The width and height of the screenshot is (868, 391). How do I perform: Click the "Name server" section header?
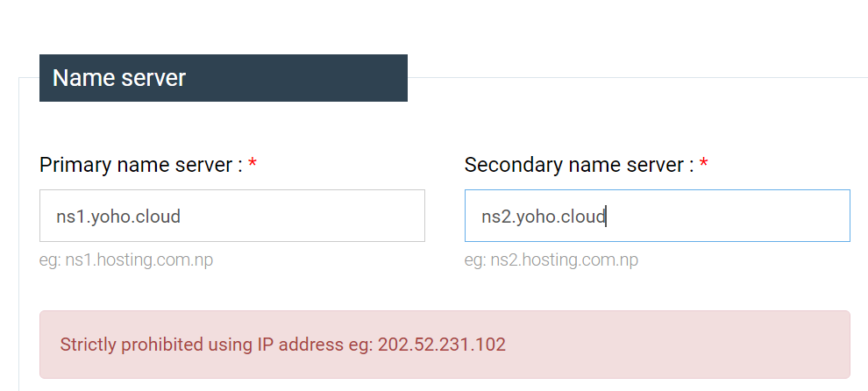pyautogui.click(x=223, y=78)
